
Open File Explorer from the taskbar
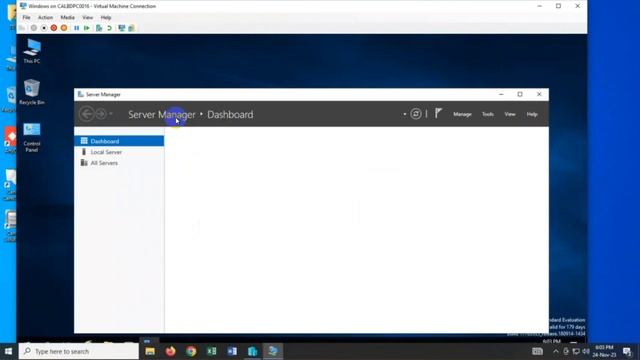click(150, 351)
